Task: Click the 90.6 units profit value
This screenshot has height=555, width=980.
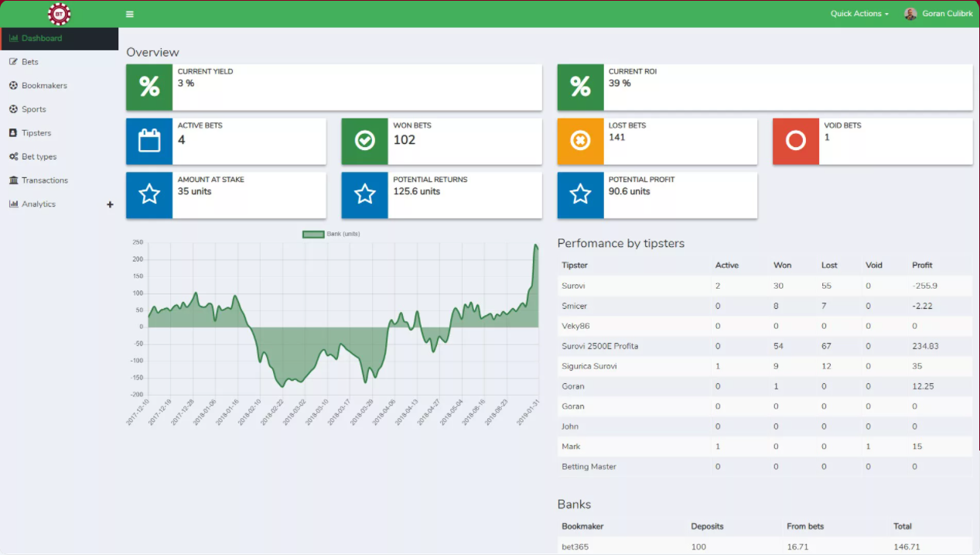Action: click(630, 192)
